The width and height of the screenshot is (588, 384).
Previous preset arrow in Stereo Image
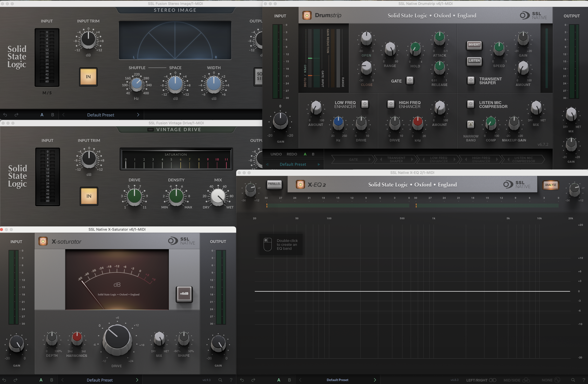(x=63, y=115)
